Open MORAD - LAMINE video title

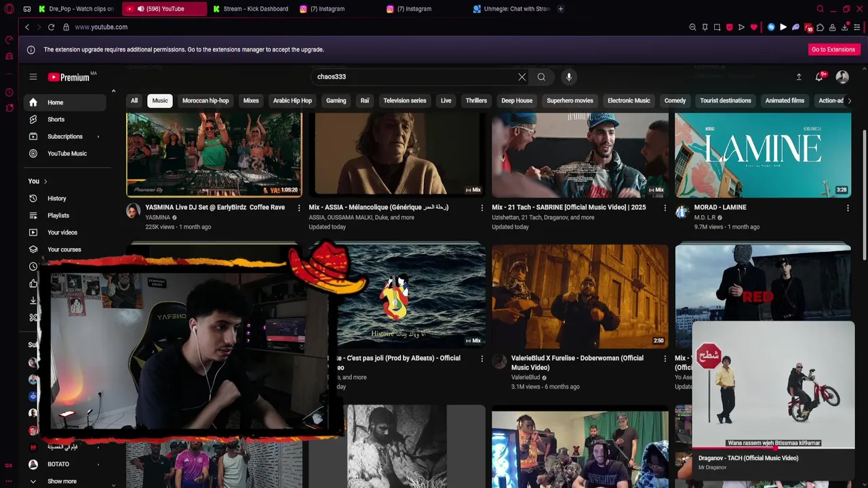pyautogui.click(x=720, y=207)
